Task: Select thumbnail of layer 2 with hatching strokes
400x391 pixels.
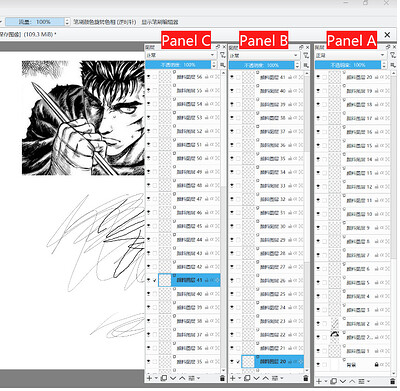Action: coord(335,324)
